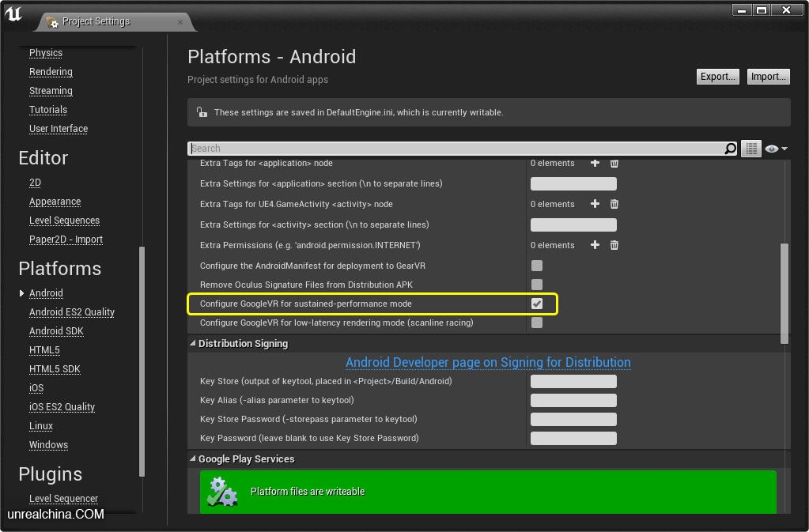Add element to Extra Tags for application node
809x532 pixels.
click(x=595, y=163)
